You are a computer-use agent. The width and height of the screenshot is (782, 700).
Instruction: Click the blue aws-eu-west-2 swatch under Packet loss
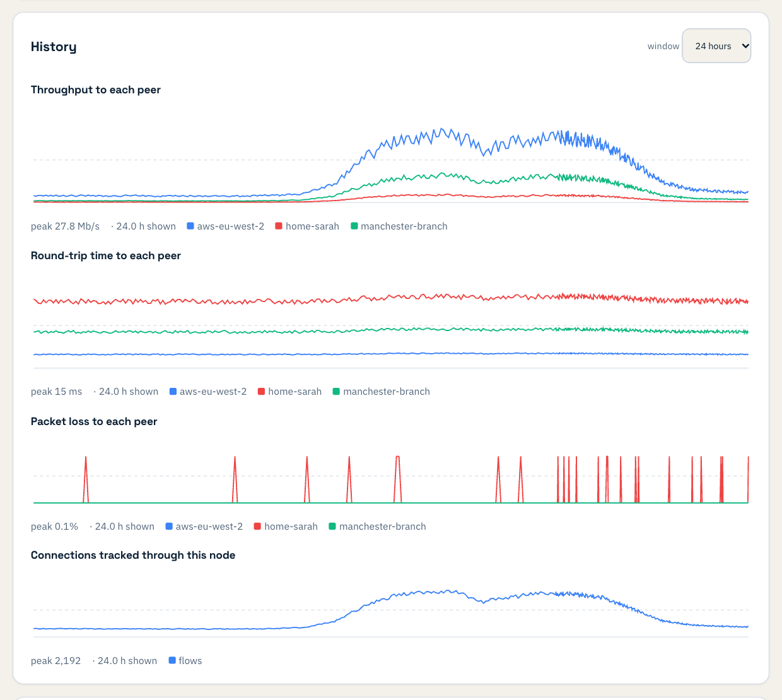169,526
